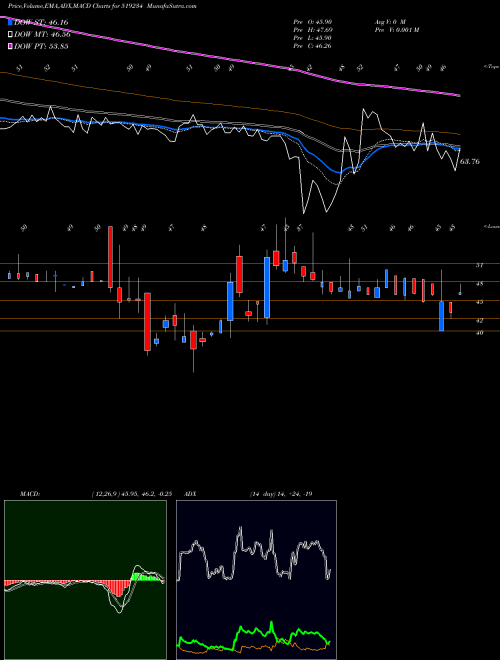The image size is (500, 660).
Task: Click the 'ADX' panel heading
Action: click(191, 494)
